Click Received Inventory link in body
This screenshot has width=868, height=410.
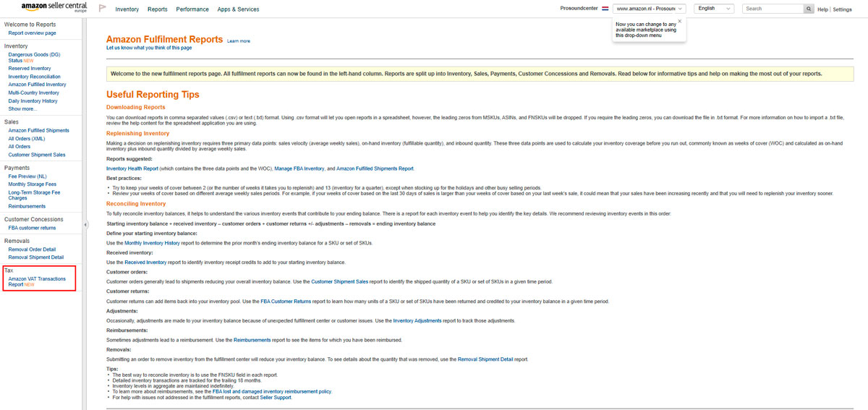(x=145, y=262)
